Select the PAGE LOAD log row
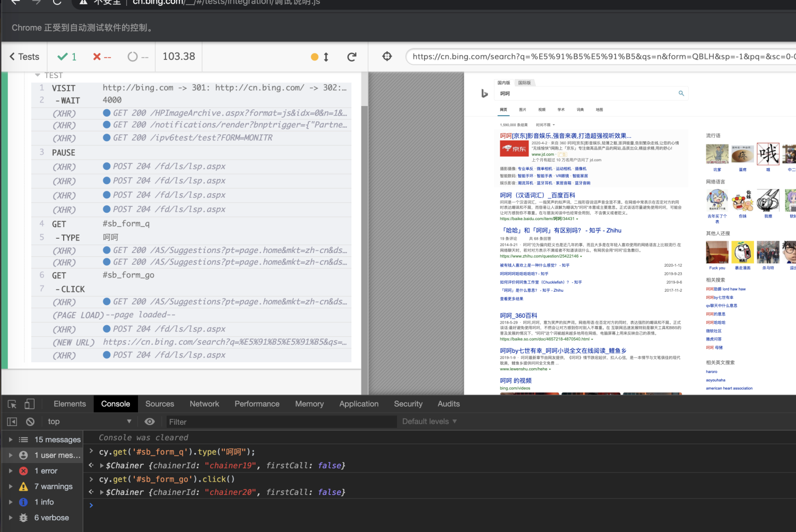796x532 pixels. tap(191, 315)
